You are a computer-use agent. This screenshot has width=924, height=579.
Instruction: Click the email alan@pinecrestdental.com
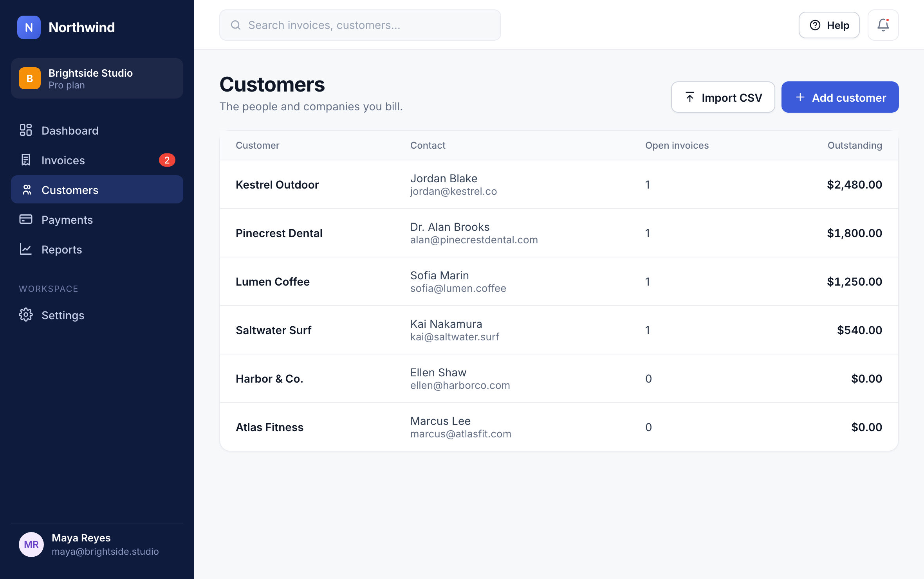click(x=474, y=240)
